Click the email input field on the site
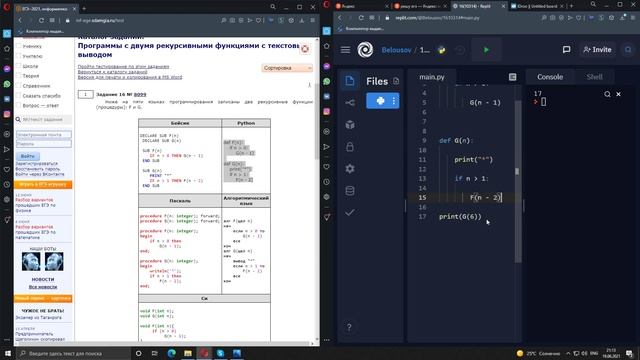Image resolution: width=640 pixels, height=360 pixels. (x=43, y=134)
